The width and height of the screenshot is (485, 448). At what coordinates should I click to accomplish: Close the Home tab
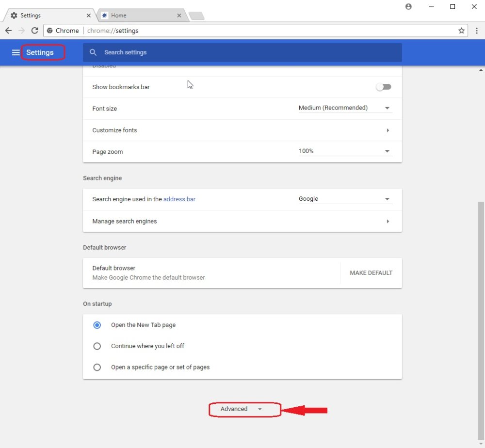point(179,15)
